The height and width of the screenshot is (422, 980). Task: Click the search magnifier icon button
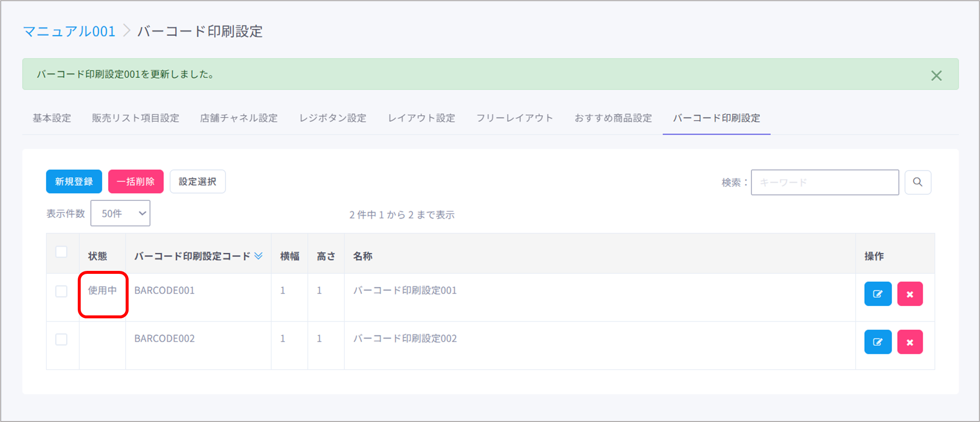917,182
